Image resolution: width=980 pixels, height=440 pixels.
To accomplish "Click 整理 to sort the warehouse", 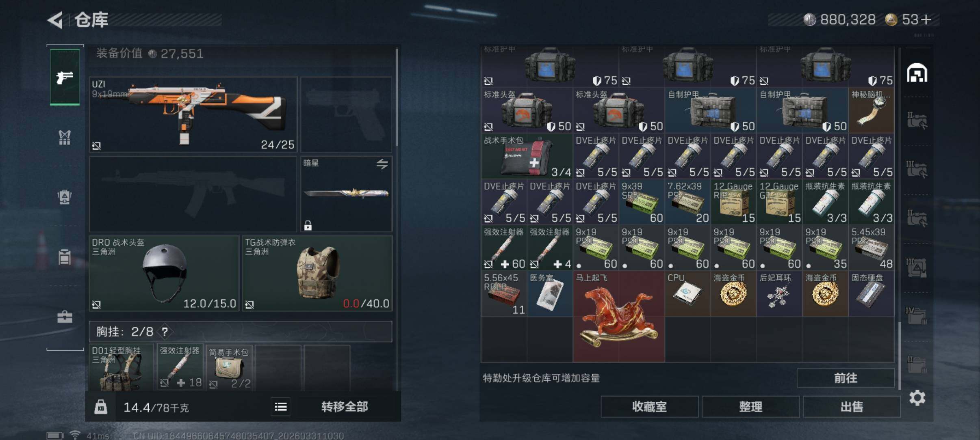I will (750, 407).
